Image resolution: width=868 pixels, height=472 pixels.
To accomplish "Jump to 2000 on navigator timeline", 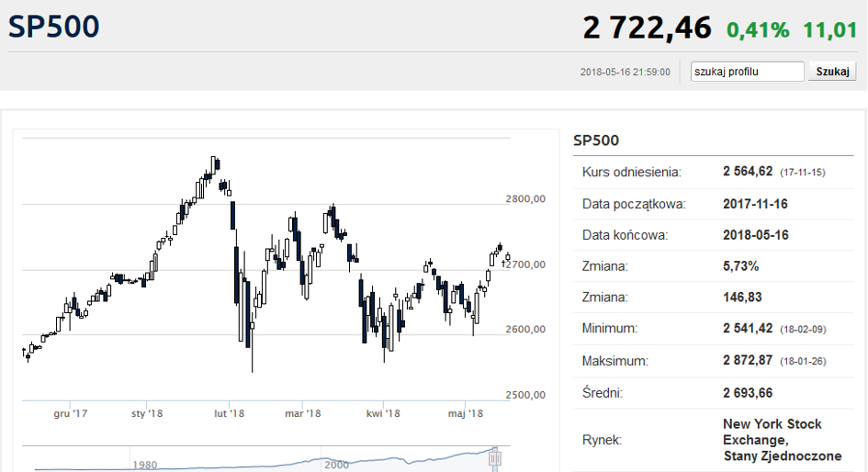I will [x=337, y=465].
